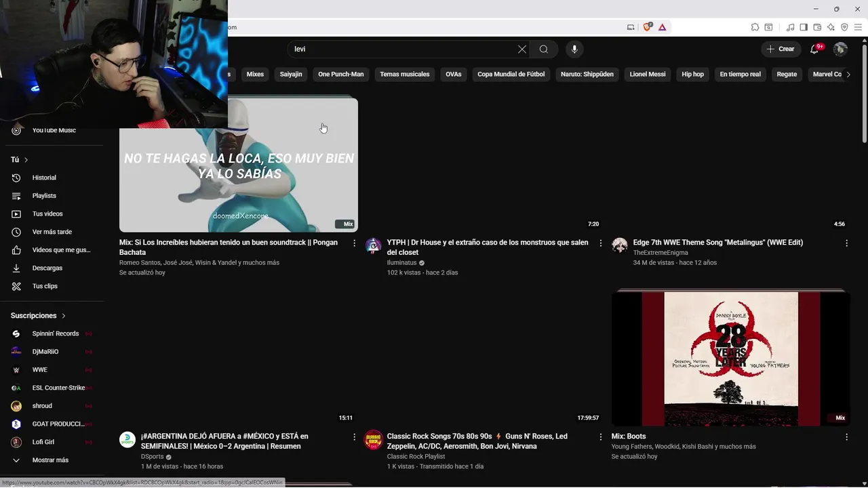Select the Saiyajin filter chip
Image resolution: width=868 pixels, height=488 pixels.
pyautogui.click(x=291, y=75)
